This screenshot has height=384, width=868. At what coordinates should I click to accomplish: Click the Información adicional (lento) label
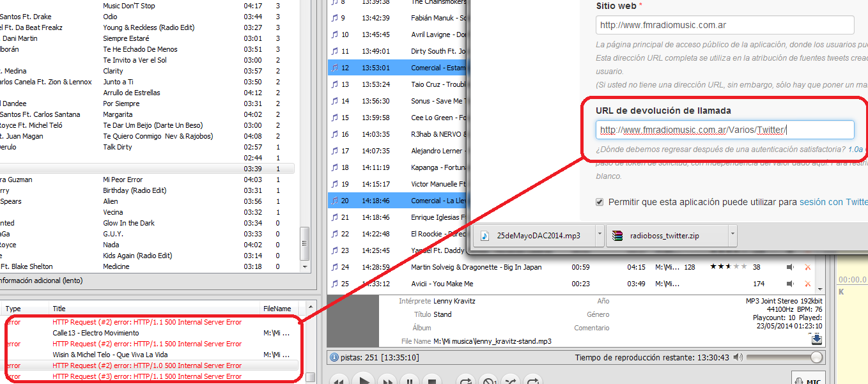point(42,280)
